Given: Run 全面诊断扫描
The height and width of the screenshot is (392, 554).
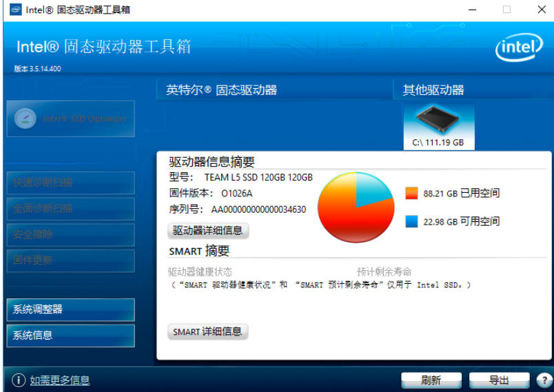Looking at the screenshot, I should click(71, 208).
